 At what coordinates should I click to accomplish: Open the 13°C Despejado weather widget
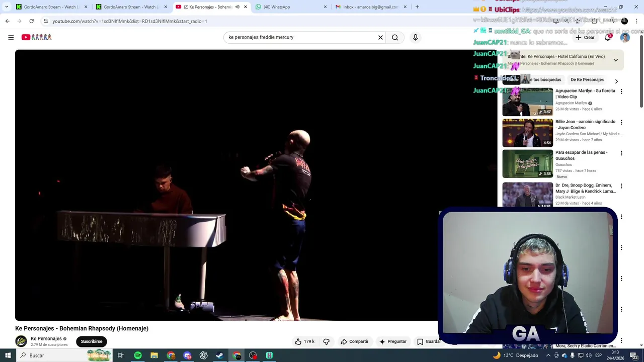coord(516,355)
